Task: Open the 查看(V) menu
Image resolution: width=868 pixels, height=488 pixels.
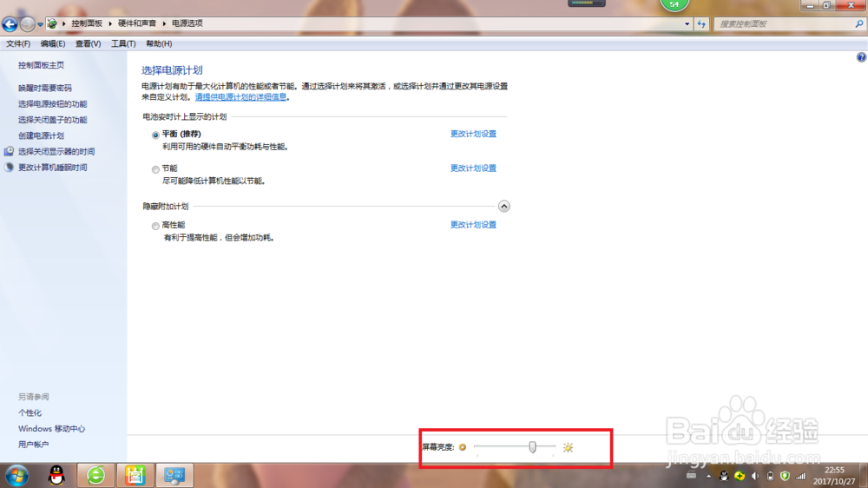Action: click(x=88, y=43)
